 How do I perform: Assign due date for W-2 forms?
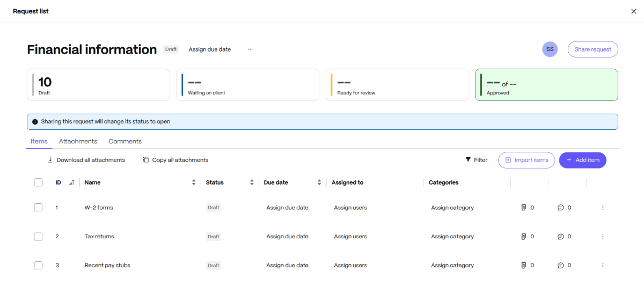287,208
